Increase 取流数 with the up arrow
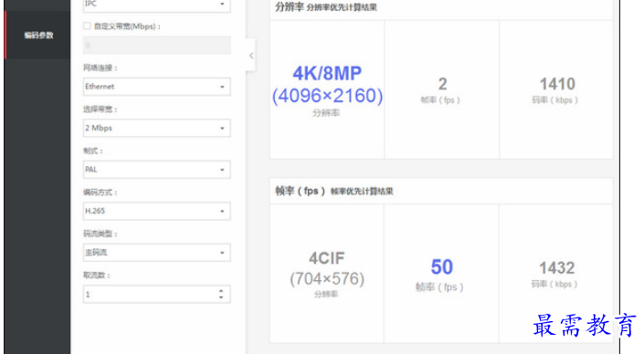The height and width of the screenshot is (354, 644). click(x=221, y=290)
